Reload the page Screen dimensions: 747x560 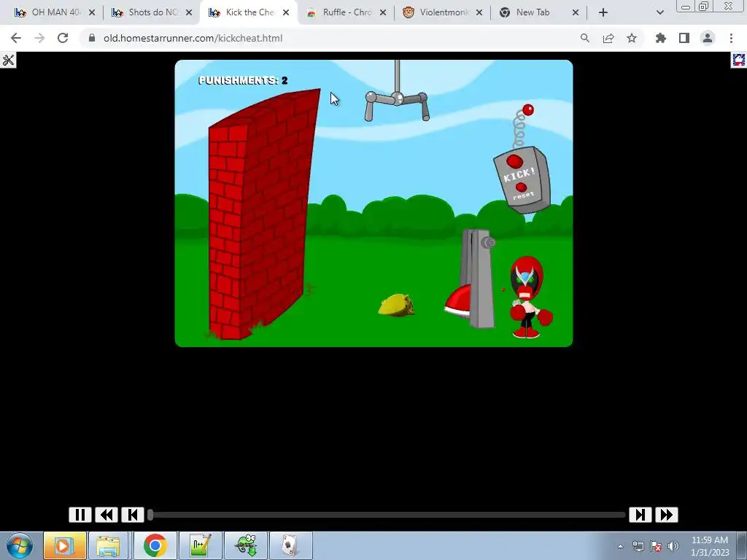(63, 38)
